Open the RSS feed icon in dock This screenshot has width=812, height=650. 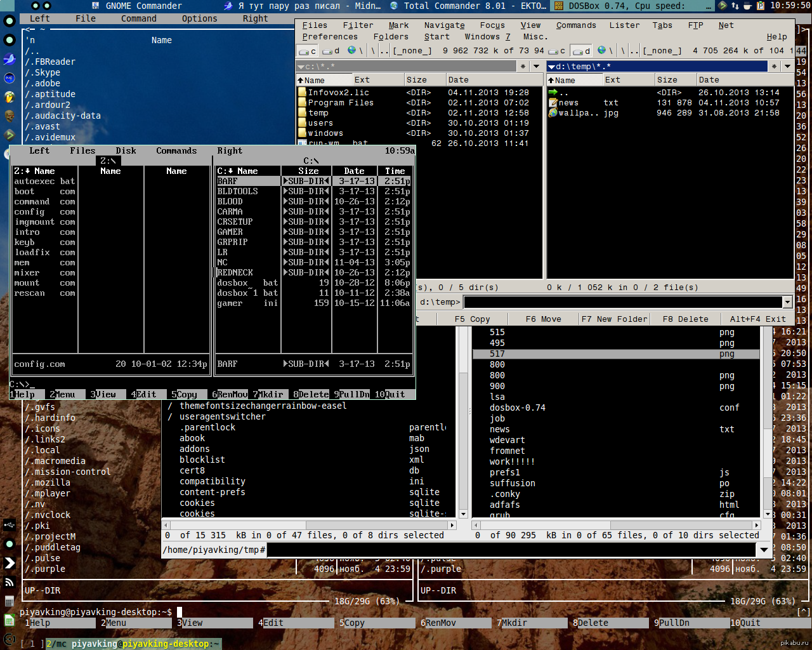pos(10,582)
